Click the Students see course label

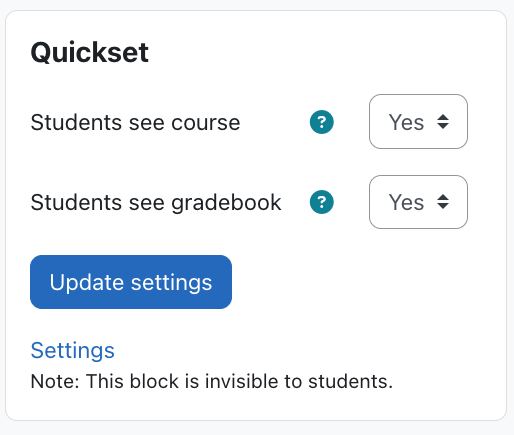click(135, 122)
